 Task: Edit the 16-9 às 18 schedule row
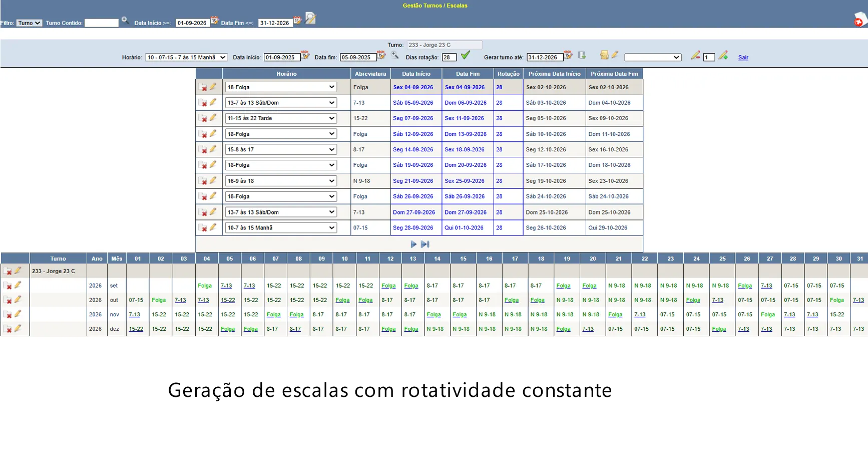click(x=213, y=180)
